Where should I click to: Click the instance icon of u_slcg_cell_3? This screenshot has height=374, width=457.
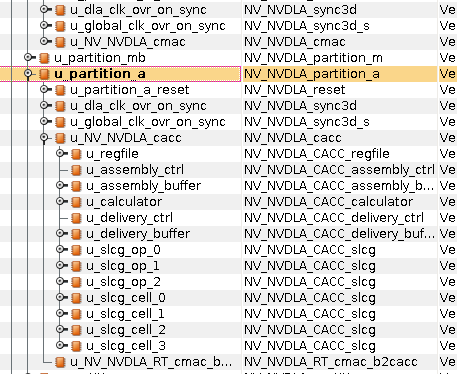point(76,346)
